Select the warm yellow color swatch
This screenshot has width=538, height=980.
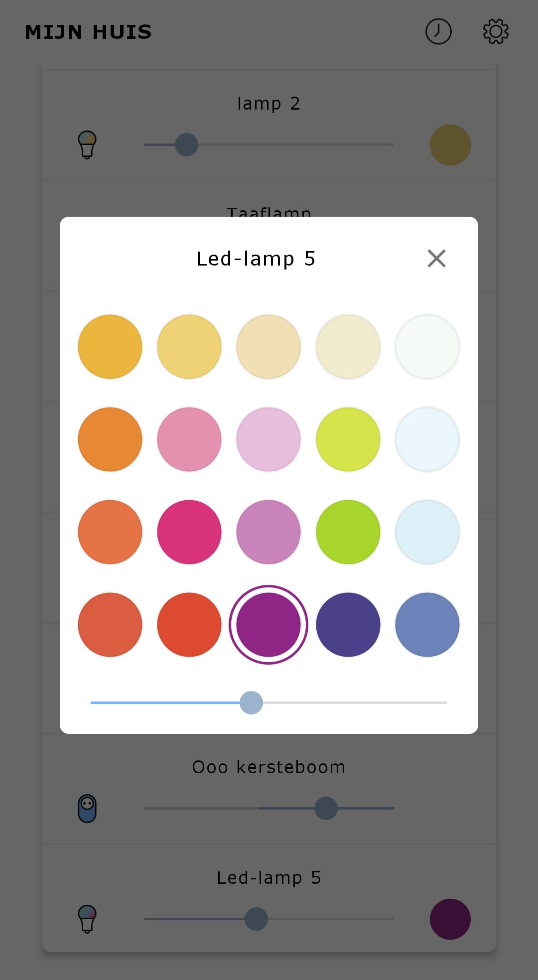(110, 346)
